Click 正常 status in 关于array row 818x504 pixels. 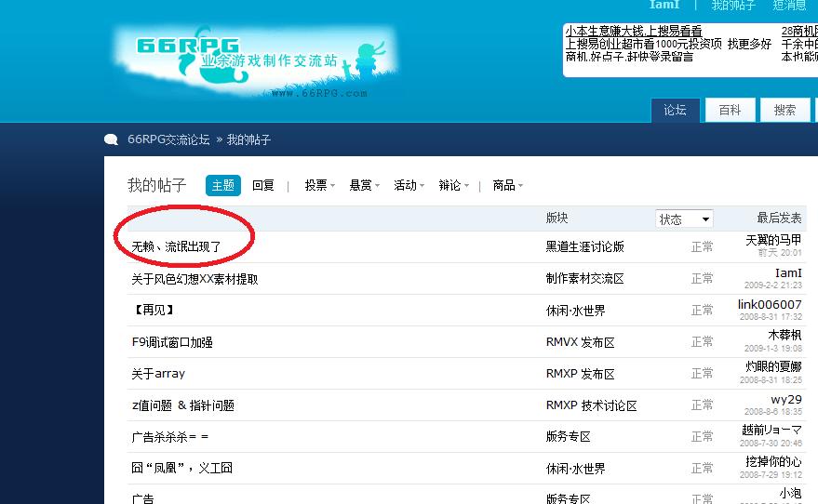(702, 373)
